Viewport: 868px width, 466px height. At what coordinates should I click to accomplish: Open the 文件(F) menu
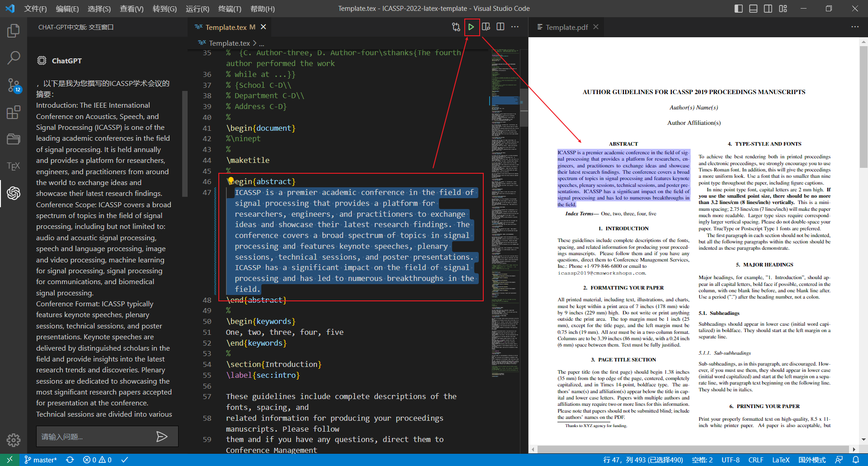35,9
